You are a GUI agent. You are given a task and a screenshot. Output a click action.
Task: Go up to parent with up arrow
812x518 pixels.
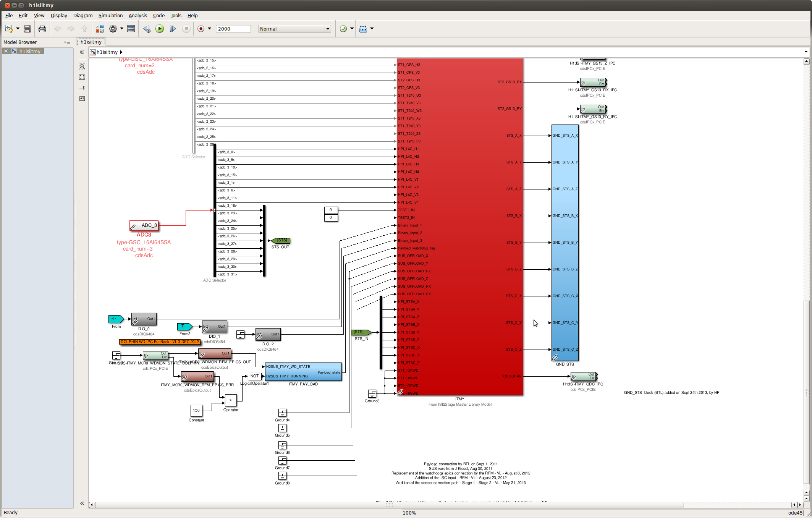84,29
